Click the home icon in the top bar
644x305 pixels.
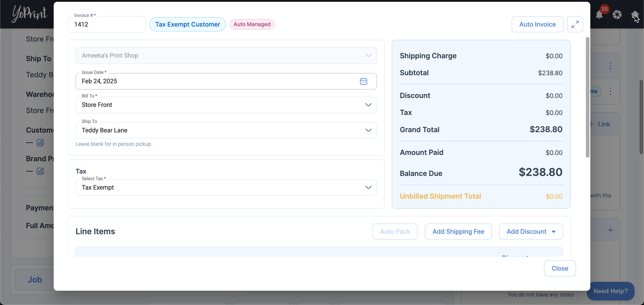[x=635, y=15]
